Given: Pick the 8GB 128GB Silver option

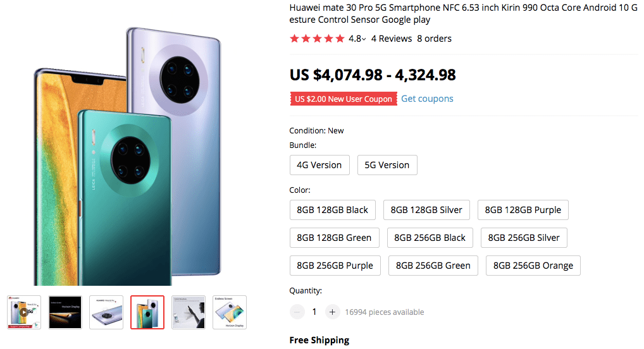Looking at the screenshot, I should click(x=426, y=210).
